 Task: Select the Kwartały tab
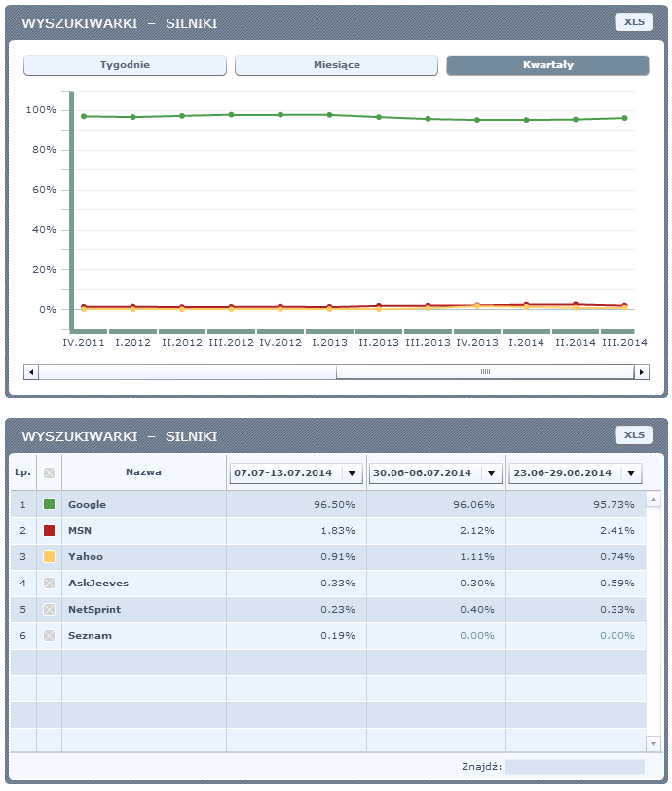pos(548,65)
